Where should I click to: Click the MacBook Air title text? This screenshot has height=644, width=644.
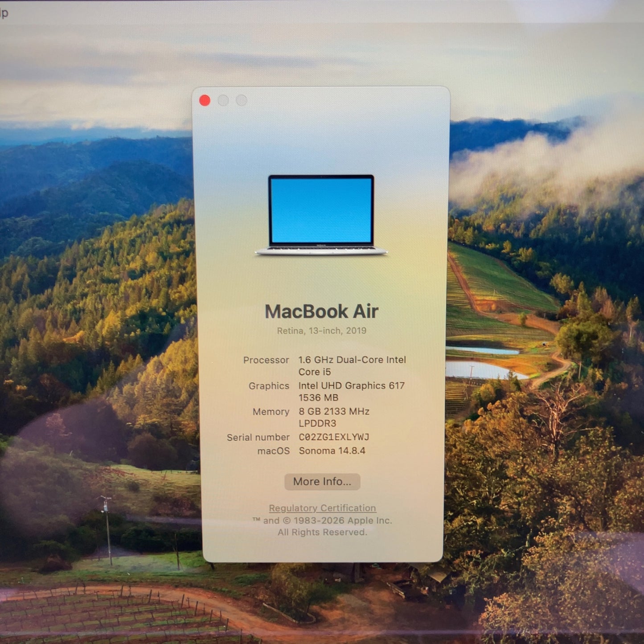(x=321, y=312)
